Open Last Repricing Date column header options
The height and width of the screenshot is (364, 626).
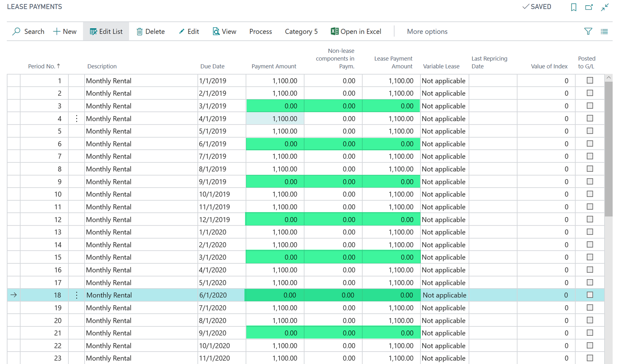tap(489, 62)
